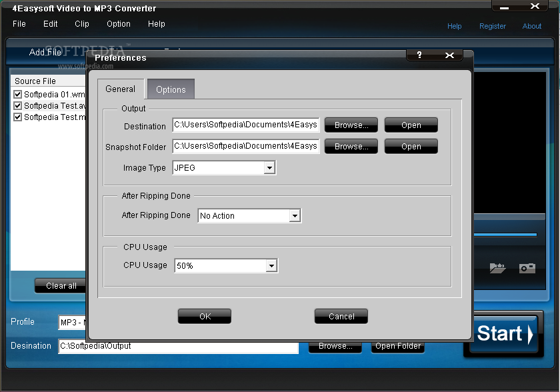Minimize the main converter window
The image size is (560, 392).
pyautogui.click(x=504, y=7)
